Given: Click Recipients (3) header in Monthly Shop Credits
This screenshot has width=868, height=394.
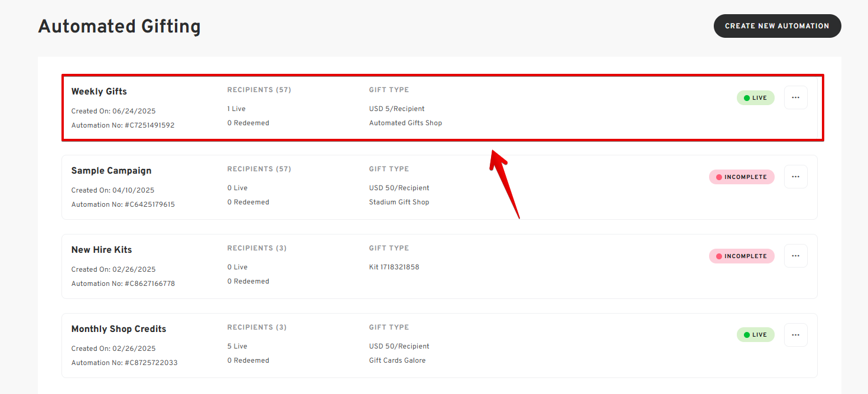Looking at the screenshot, I should click(x=257, y=327).
